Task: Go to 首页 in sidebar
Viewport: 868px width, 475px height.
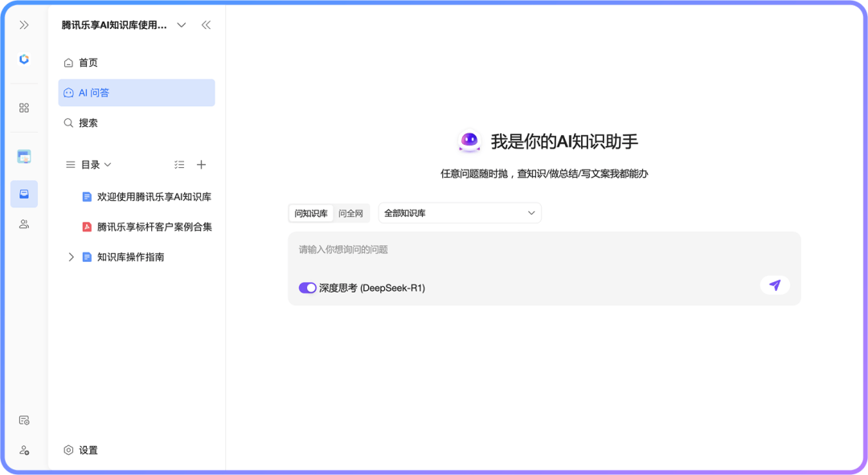Action: [x=137, y=63]
